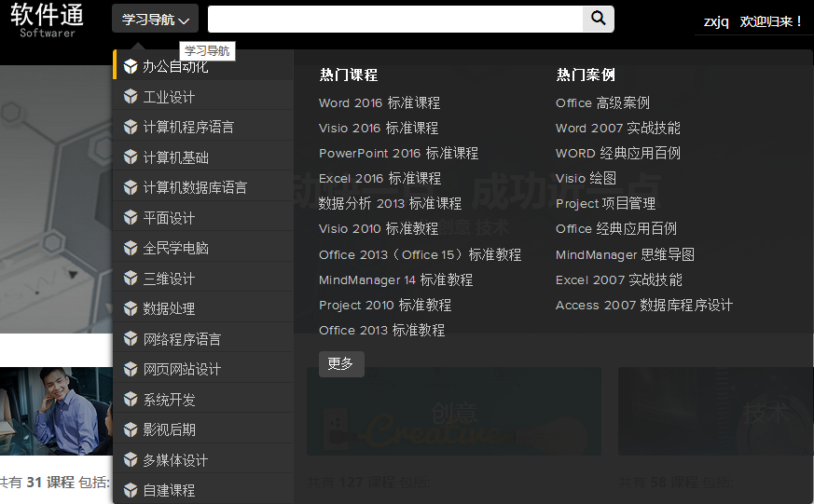Open the last course link, Office 2013 标准教程
814x504 pixels.
click(x=381, y=331)
